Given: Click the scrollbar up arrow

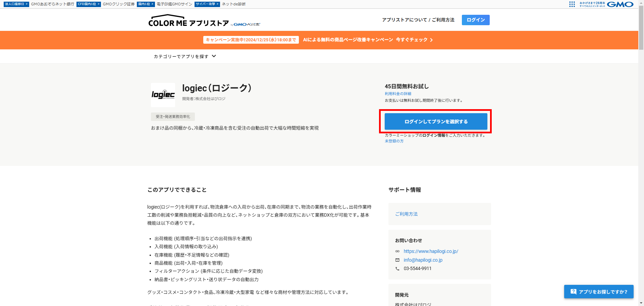Looking at the screenshot, I should (x=641, y=2).
